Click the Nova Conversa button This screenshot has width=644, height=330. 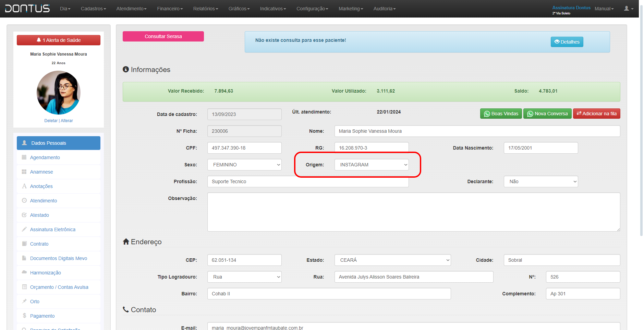tap(547, 114)
